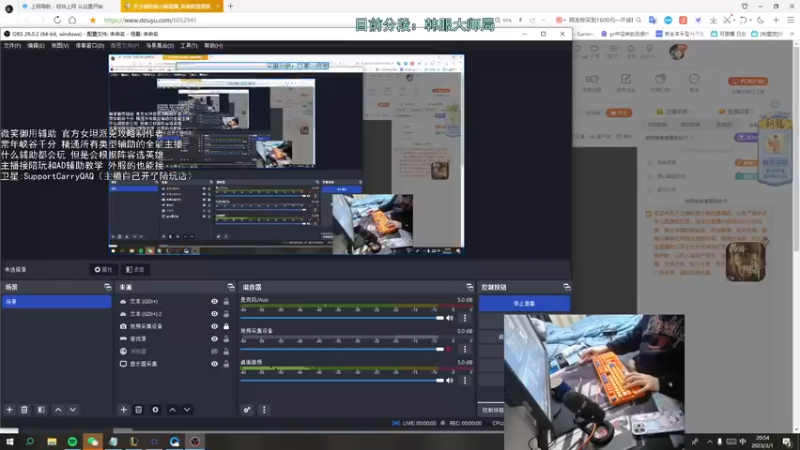Open OBS from the Windows taskbar
This screenshot has width=800, height=450.
[195, 441]
